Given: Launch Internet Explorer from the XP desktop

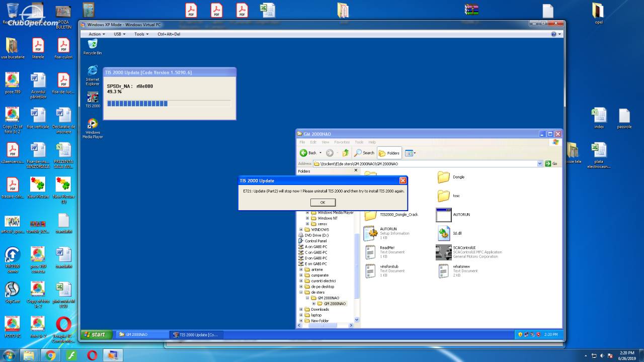Looking at the screenshot, I should [93, 75].
